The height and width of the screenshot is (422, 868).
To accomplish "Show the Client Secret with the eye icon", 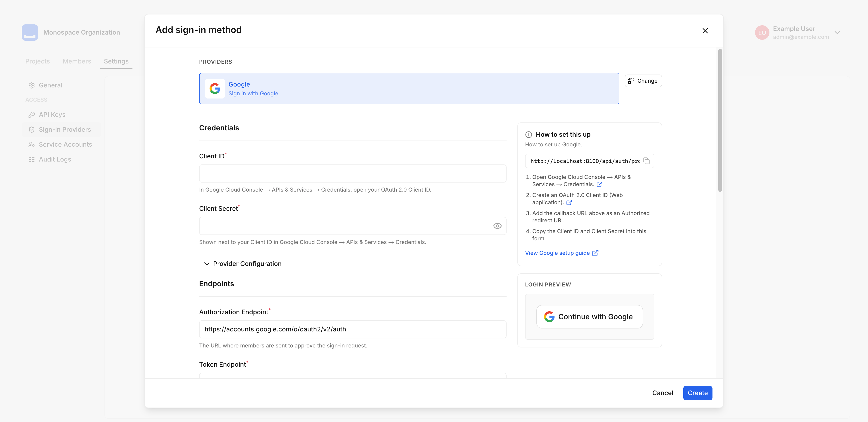I will coord(497,226).
